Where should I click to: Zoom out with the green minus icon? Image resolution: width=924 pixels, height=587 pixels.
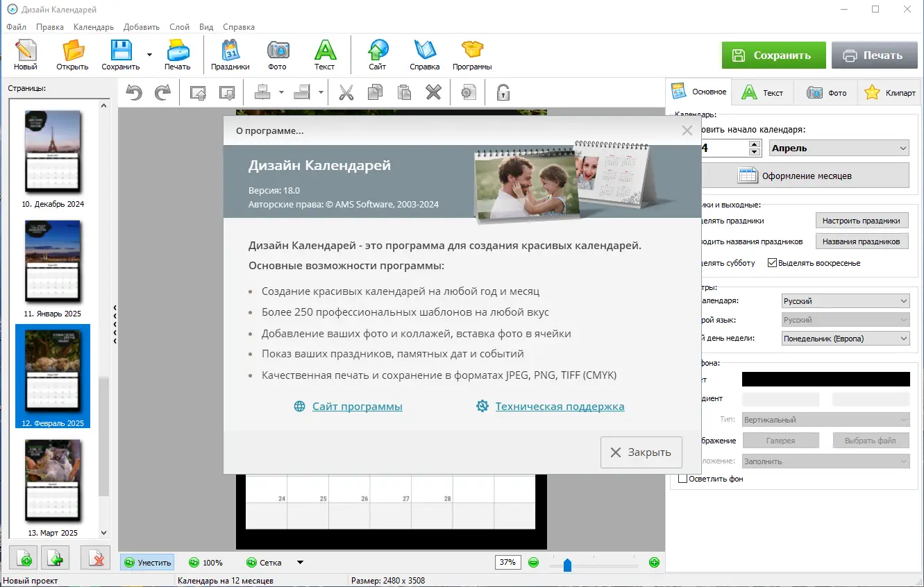[533, 563]
